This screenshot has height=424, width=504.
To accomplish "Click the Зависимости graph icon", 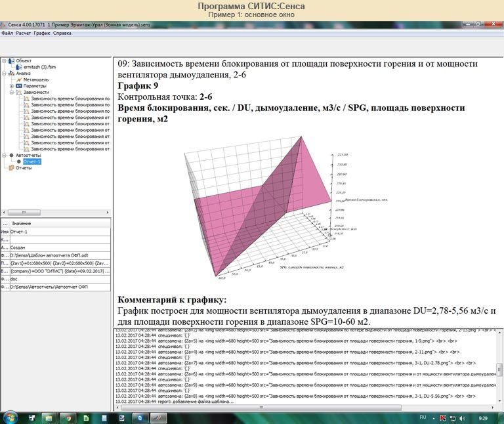I will [19, 93].
